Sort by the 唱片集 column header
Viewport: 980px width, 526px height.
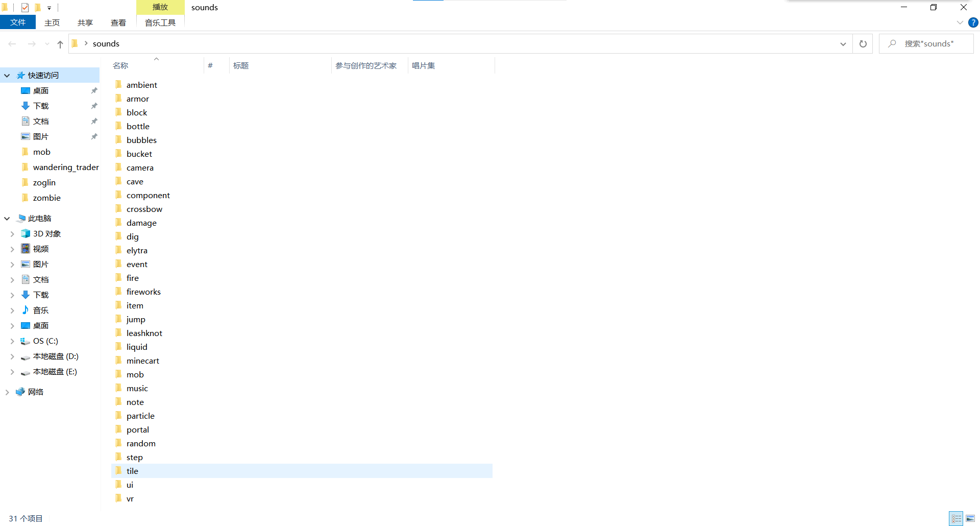click(451, 65)
